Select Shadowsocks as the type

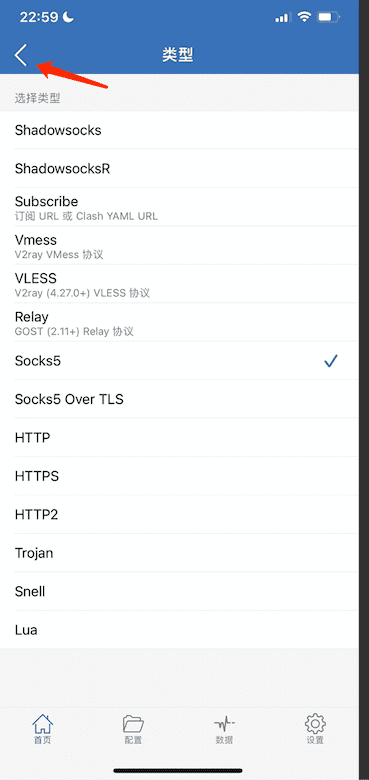pos(179,130)
